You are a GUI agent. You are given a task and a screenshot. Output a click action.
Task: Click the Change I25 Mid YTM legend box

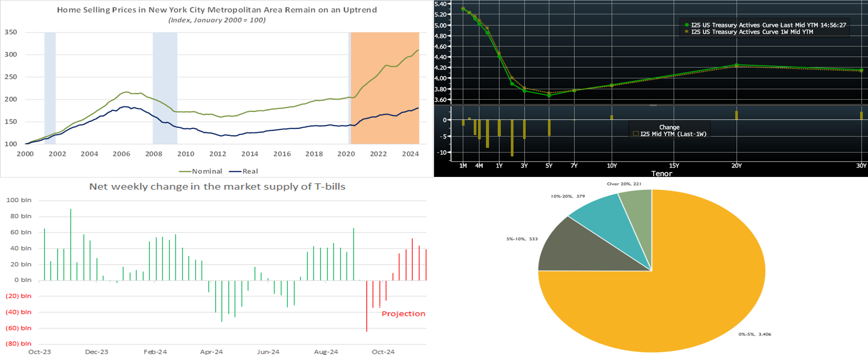point(669,131)
